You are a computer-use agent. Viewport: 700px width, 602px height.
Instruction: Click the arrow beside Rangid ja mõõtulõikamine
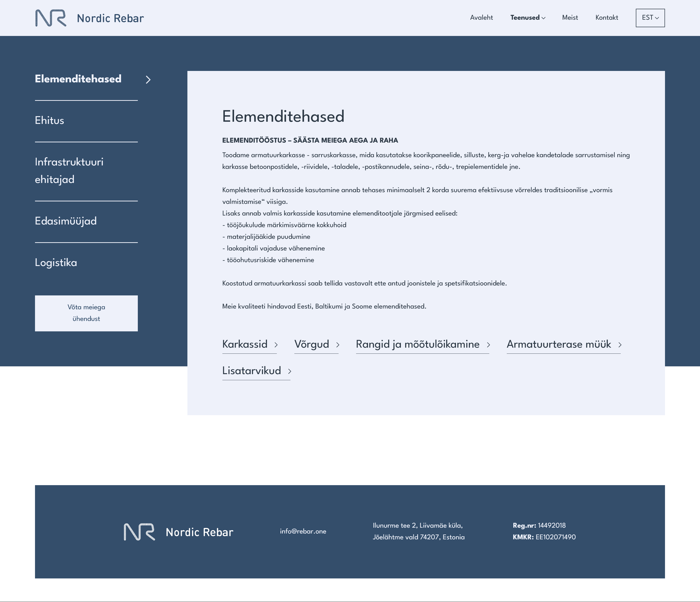coord(489,345)
